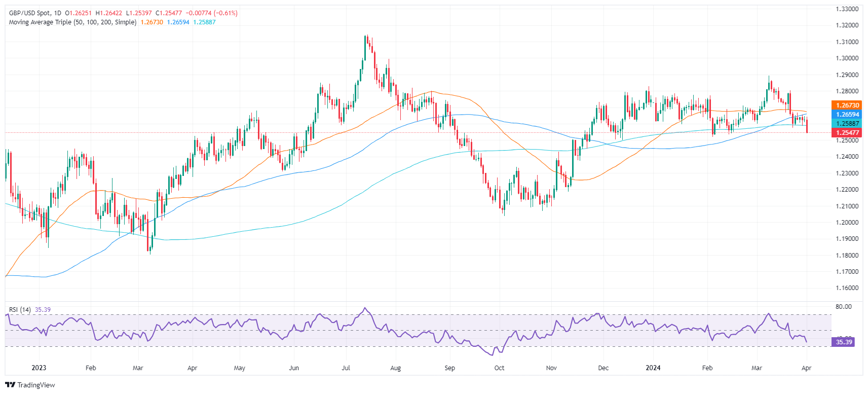Open the Moving Average Triple indicator legend
This screenshot has width=868, height=394.
point(72,22)
